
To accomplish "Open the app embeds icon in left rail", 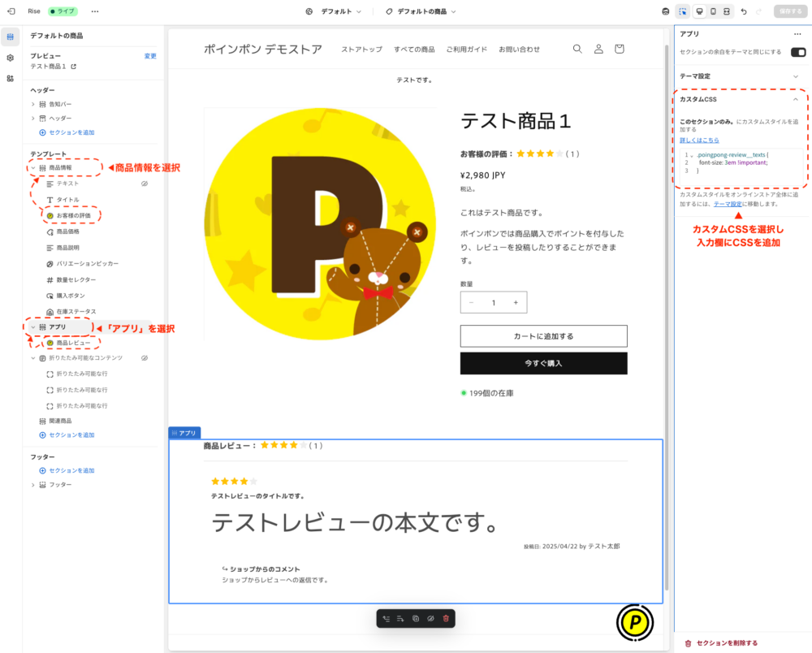I will (x=11, y=79).
